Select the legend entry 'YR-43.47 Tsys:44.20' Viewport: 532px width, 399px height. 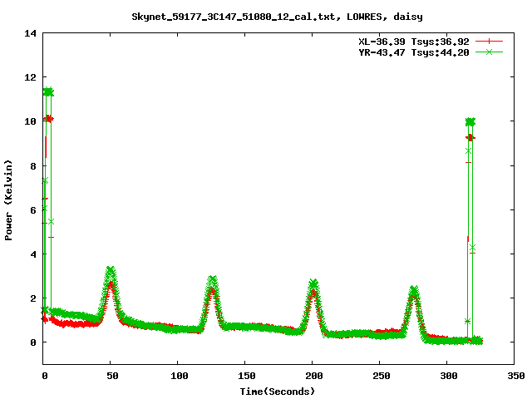click(414, 52)
